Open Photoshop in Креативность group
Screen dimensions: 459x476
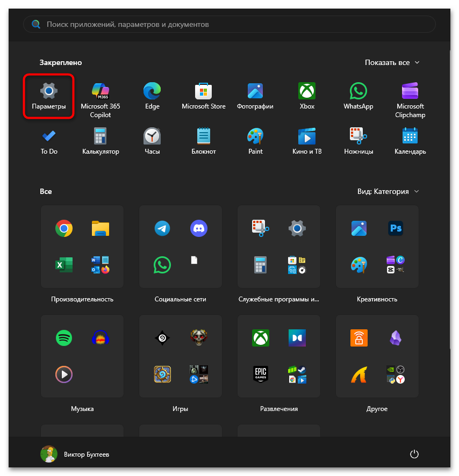396,228
